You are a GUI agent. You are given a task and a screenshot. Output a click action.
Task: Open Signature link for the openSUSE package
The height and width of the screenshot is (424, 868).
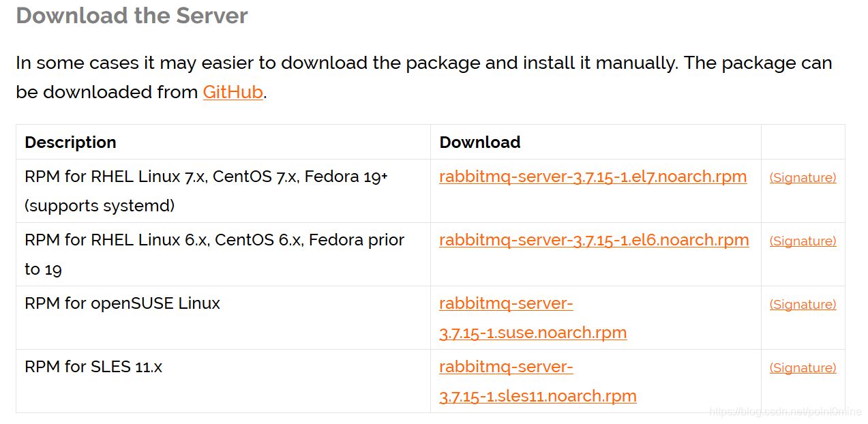click(803, 304)
